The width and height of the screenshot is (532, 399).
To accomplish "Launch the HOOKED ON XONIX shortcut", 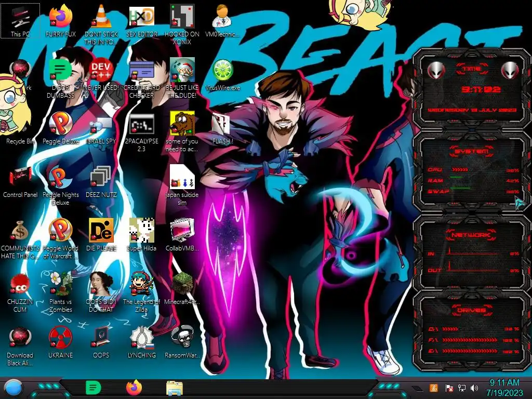I will 182,25.
